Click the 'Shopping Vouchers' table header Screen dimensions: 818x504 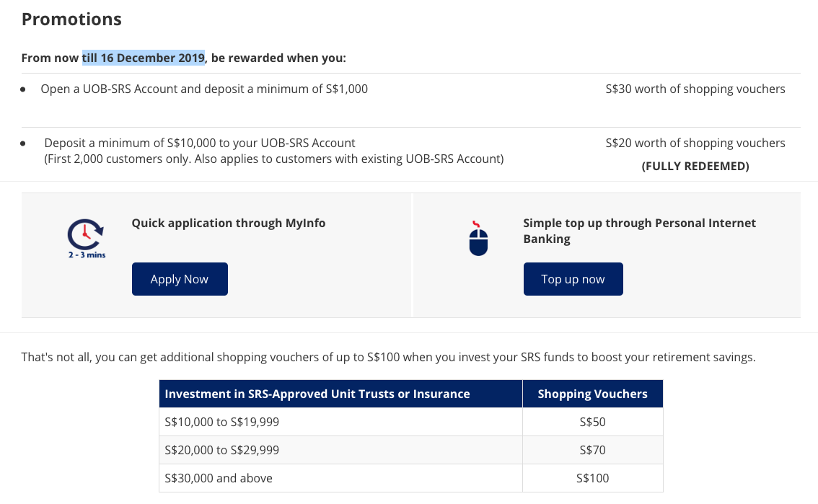click(593, 394)
